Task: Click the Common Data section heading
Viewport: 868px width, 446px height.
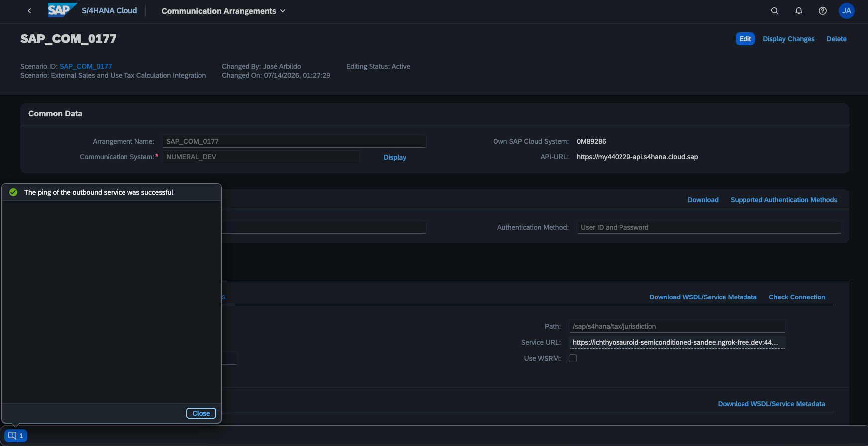Action: [x=55, y=114]
